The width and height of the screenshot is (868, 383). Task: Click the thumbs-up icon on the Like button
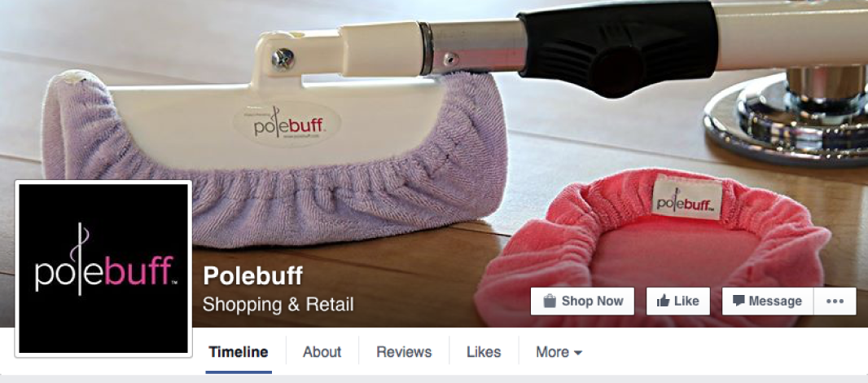663,301
